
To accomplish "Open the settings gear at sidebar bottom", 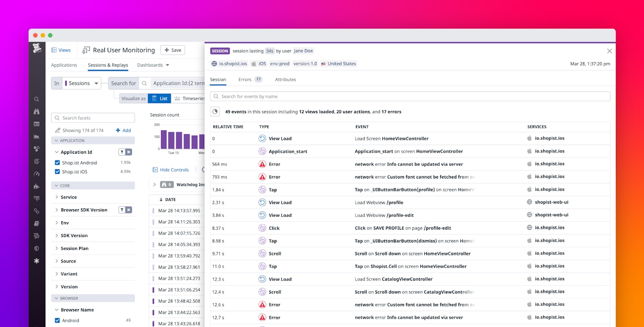I will pos(37,260).
